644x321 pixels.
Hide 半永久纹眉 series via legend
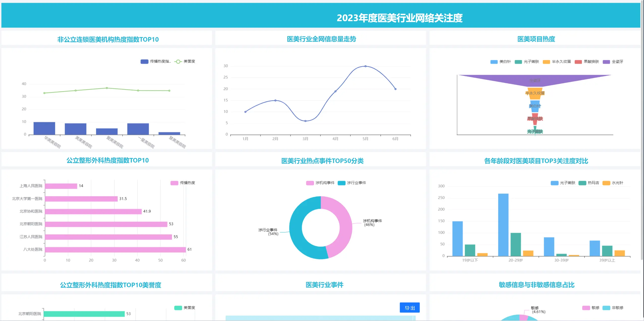pyautogui.click(x=546, y=62)
